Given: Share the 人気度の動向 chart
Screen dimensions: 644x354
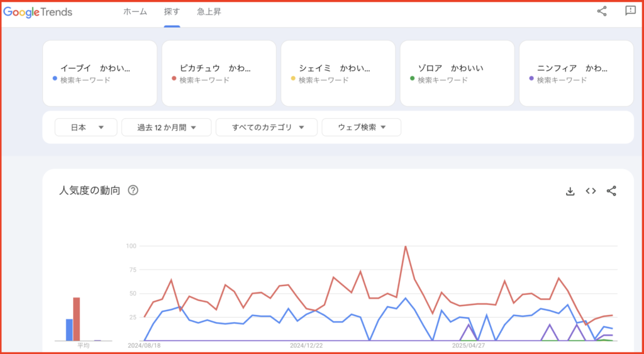Looking at the screenshot, I should pyautogui.click(x=611, y=191).
